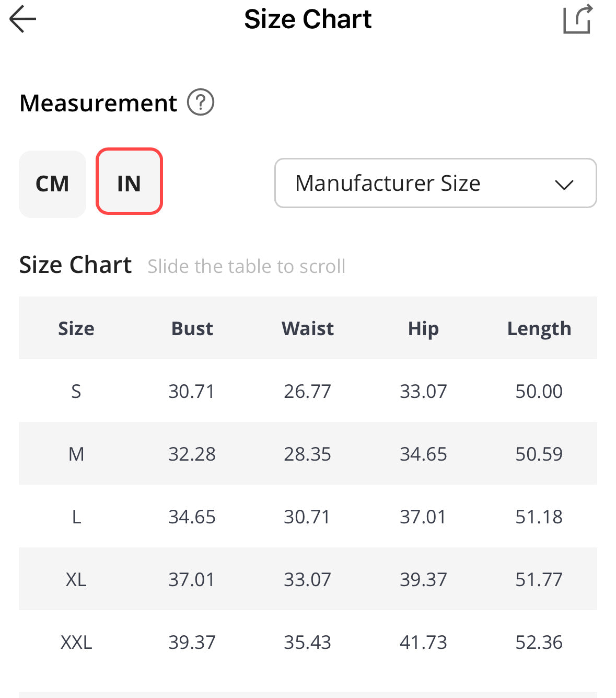Select the S size row label
This screenshot has width=616, height=698.
click(x=76, y=391)
